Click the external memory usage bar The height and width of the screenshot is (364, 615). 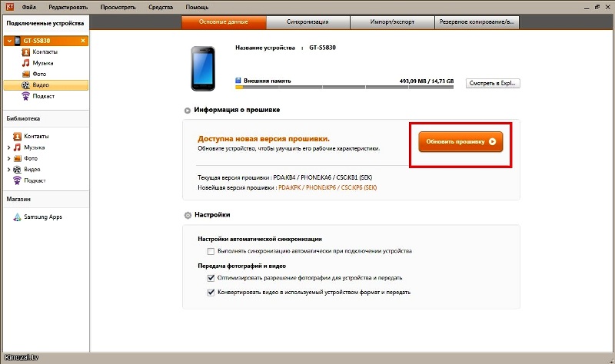(344, 88)
